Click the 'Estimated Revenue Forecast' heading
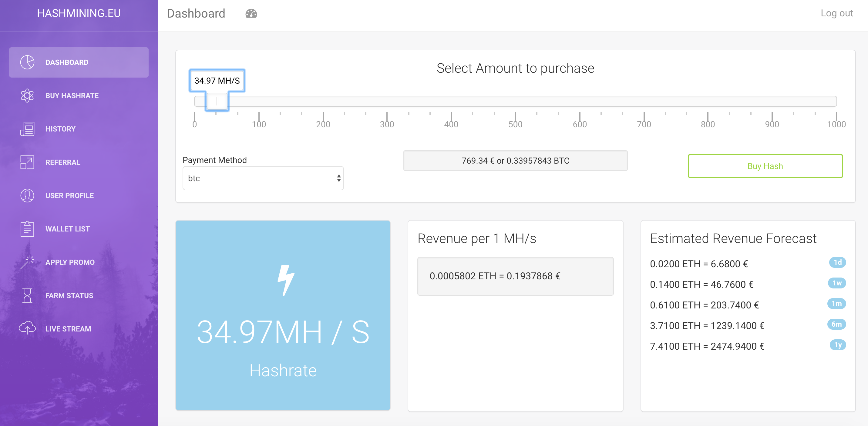 [x=733, y=238]
